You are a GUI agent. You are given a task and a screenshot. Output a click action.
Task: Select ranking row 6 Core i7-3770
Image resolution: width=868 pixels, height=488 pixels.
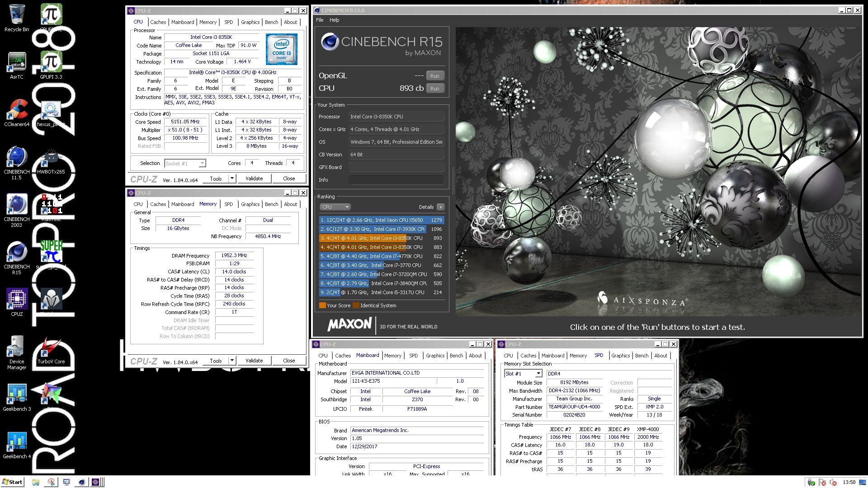click(x=382, y=265)
